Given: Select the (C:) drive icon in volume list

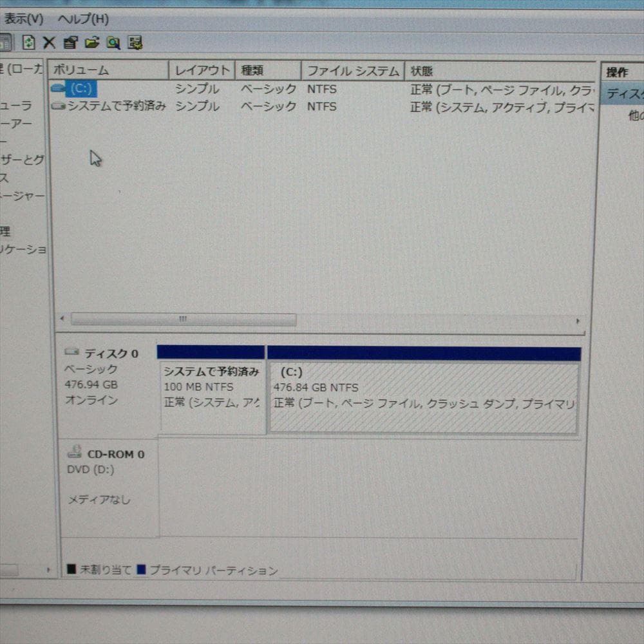Looking at the screenshot, I should 58,89.
